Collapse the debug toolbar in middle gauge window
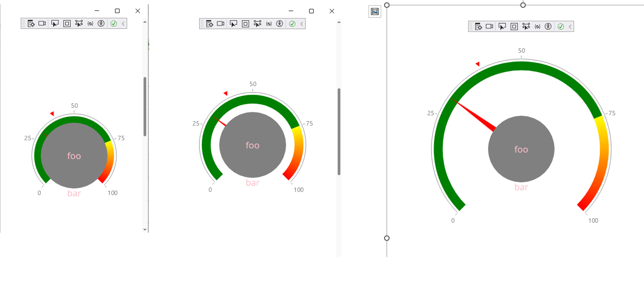 tap(302, 24)
